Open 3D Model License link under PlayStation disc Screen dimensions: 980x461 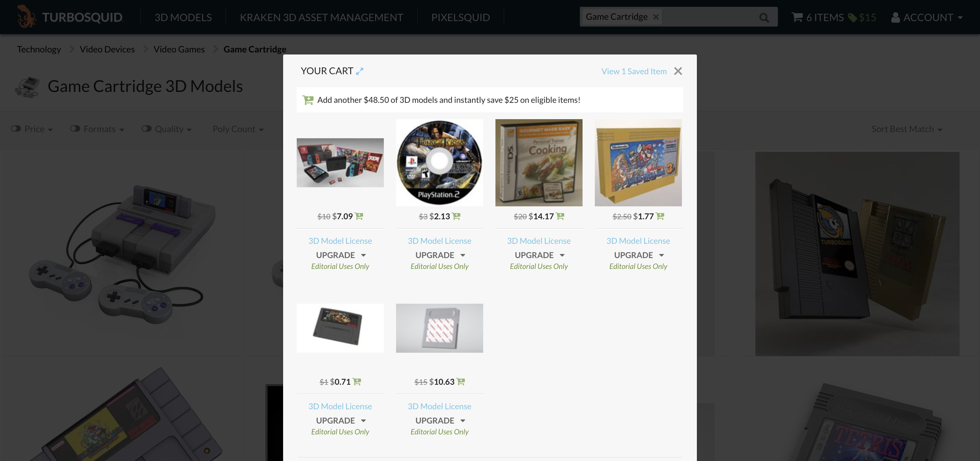439,241
